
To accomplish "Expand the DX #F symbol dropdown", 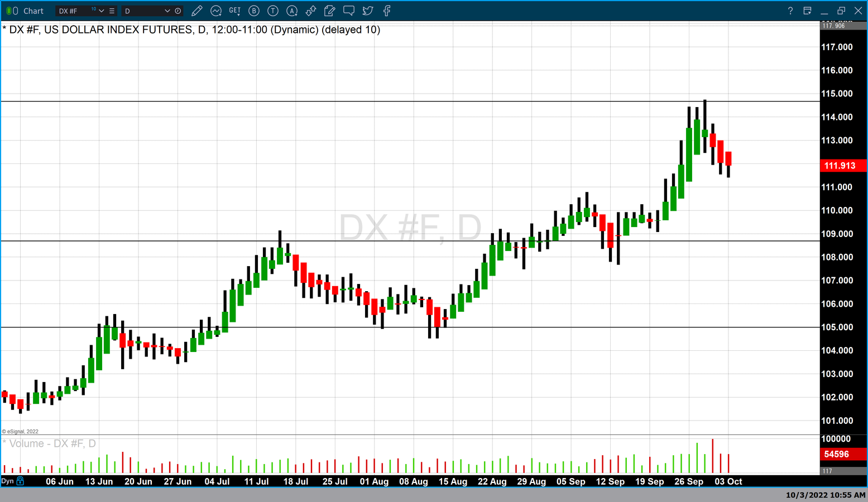I will pos(102,11).
